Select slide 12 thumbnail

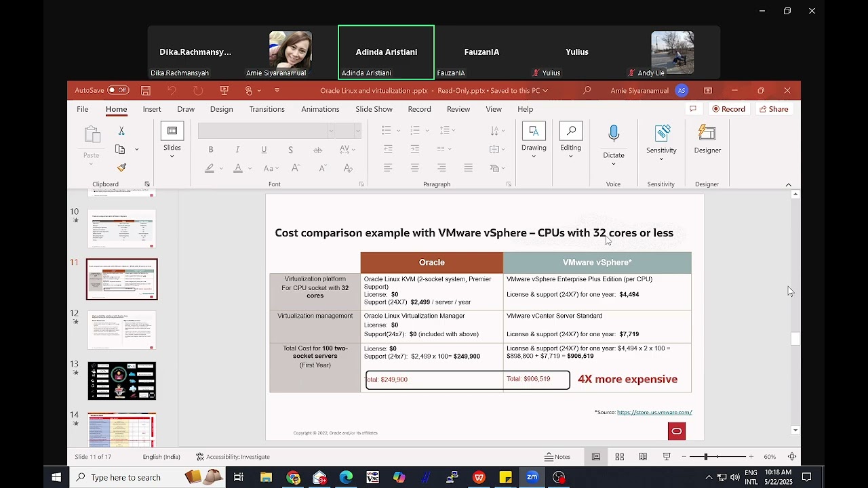(x=122, y=330)
